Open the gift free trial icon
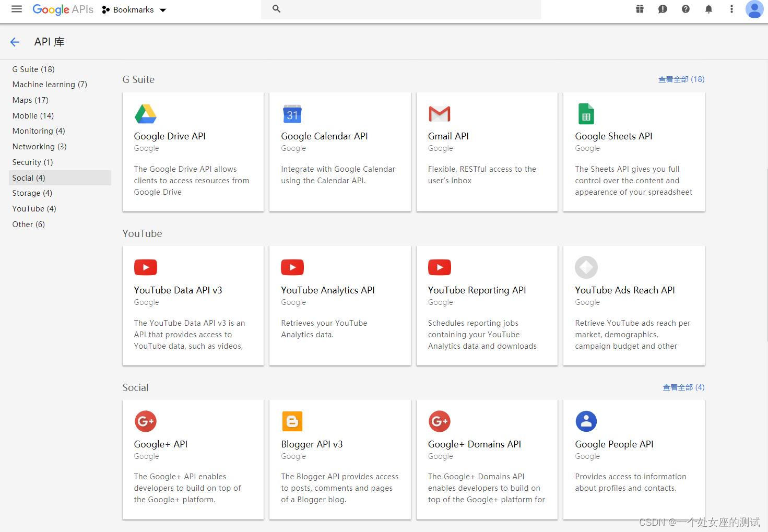This screenshot has height=532, width=768. 640,9
